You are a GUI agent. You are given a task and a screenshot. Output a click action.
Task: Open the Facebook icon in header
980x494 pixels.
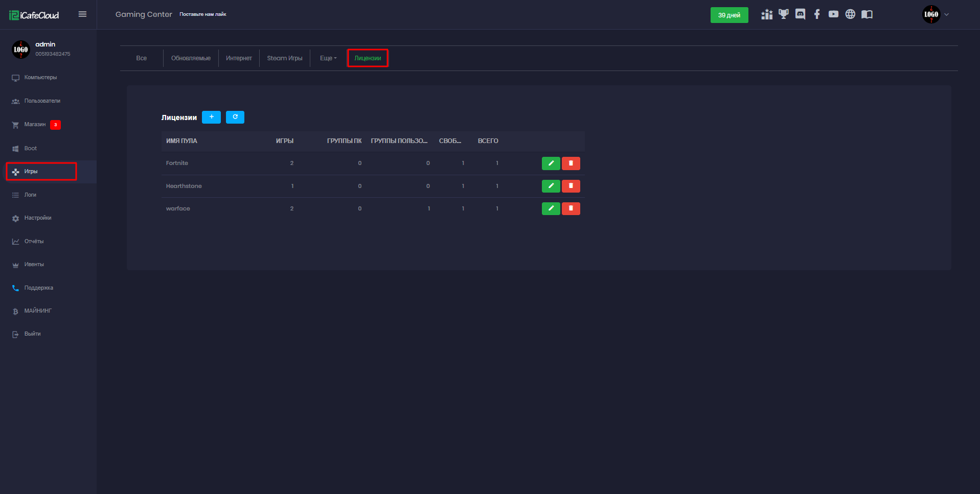817,14
